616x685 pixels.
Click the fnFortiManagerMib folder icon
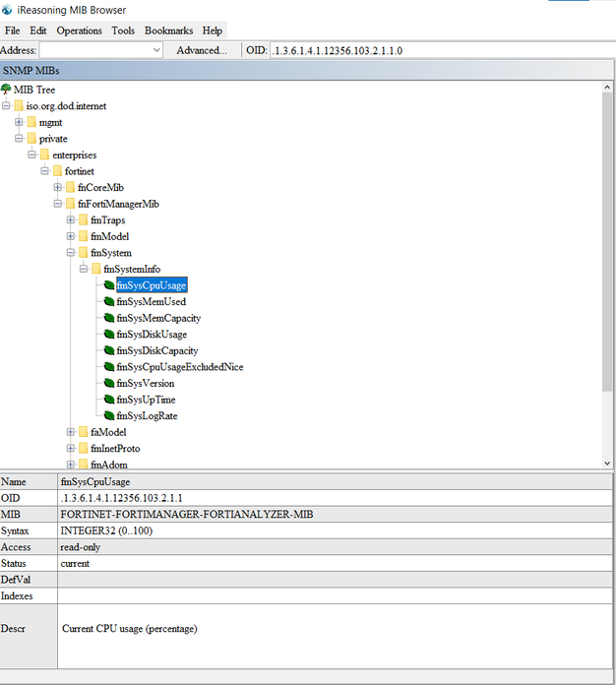70,204
